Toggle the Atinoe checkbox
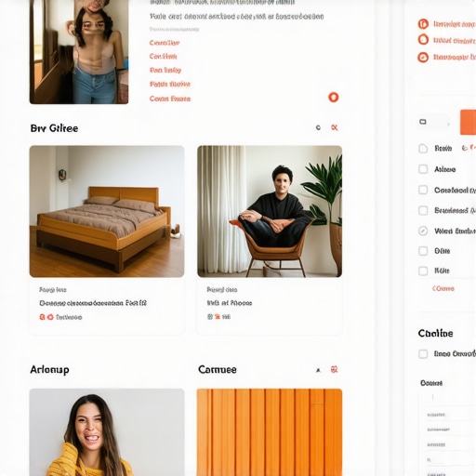Image resolution: width=476 pixels, height=476 pixels. point(423,169)
